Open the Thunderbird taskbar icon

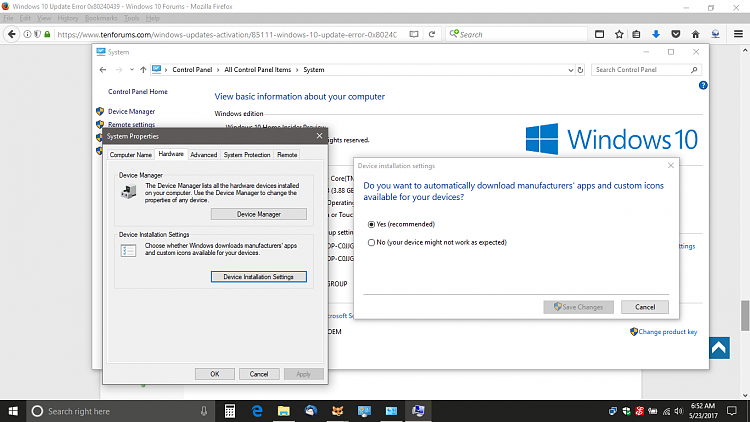[x=311, y=411]
